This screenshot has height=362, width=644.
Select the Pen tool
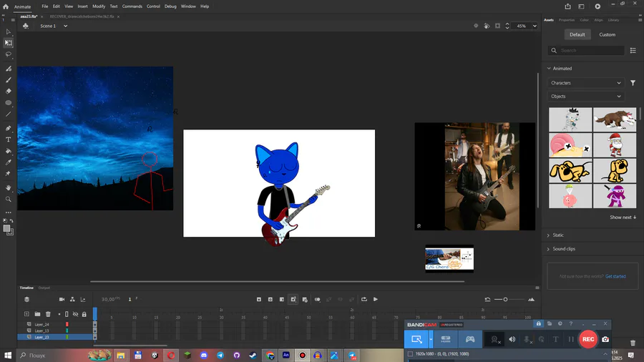tap(8, 128)
